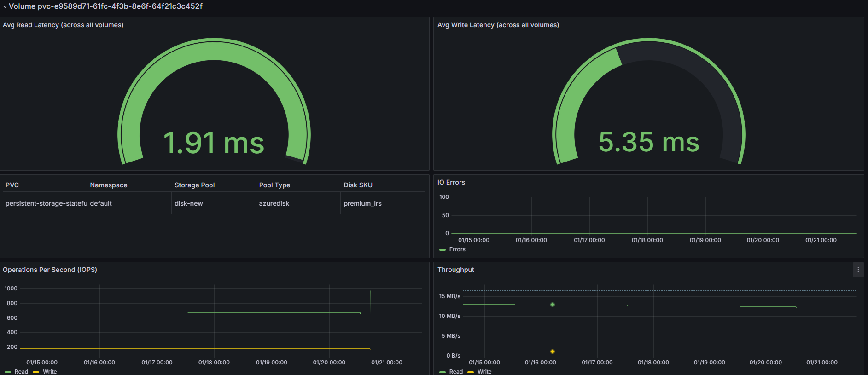Collapse the Volume pvc-e9589d71 row chevron
Screen dimensions: 868x375
pyautogui.click(x=5, y=7)
